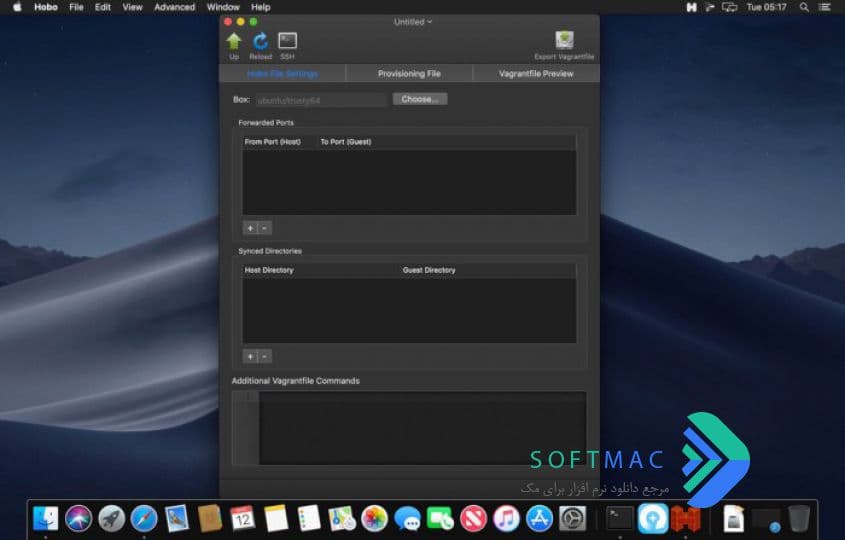Open News app in the Dock
Viewport: 845px width, 540px height.
tap(473, 519)
